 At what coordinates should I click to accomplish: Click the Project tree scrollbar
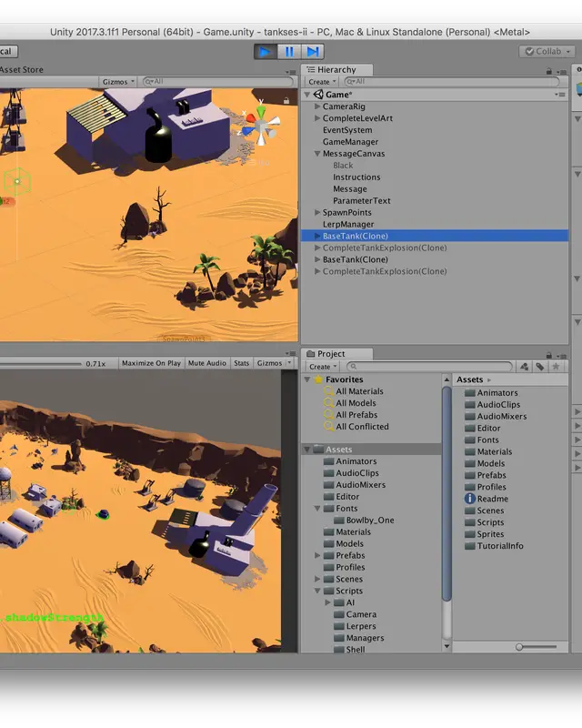coord(447,493)
